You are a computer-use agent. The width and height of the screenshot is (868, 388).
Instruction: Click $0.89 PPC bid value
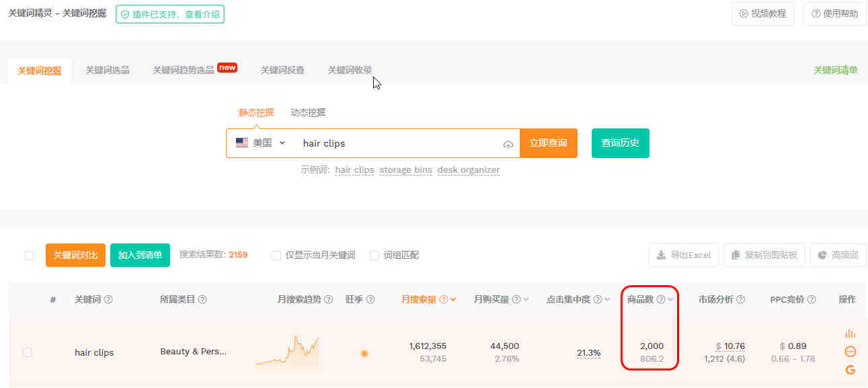[x=793, y=346]
